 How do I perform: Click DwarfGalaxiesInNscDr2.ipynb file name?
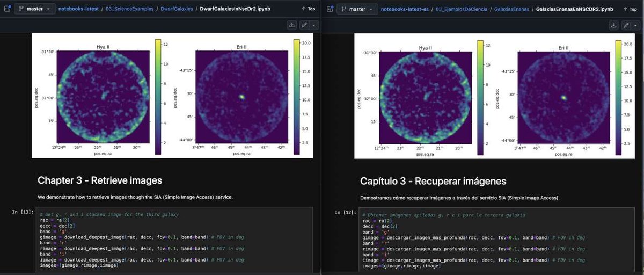point(234,9)
